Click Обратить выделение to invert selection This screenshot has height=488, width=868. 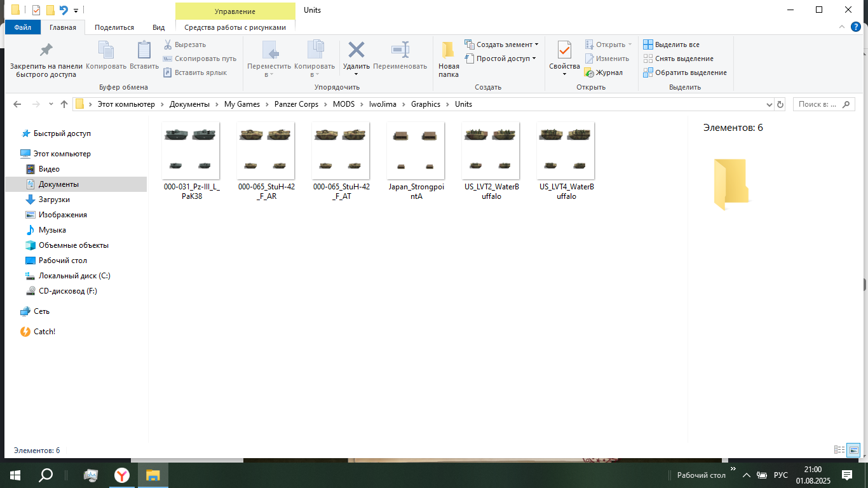point(685,72)
